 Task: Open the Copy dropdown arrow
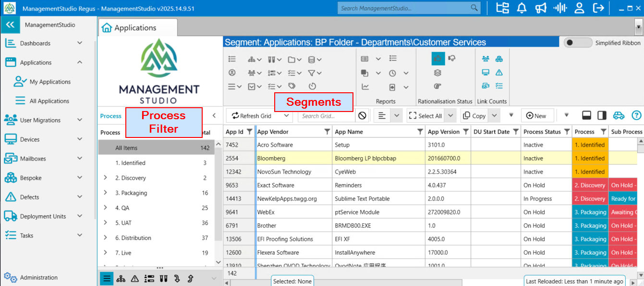click(x=495, y=116)
